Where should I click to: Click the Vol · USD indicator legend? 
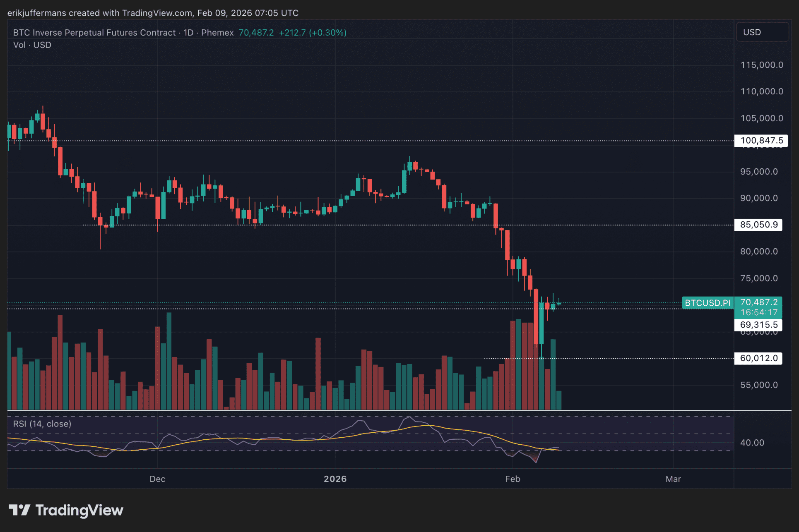click(32, 45)
